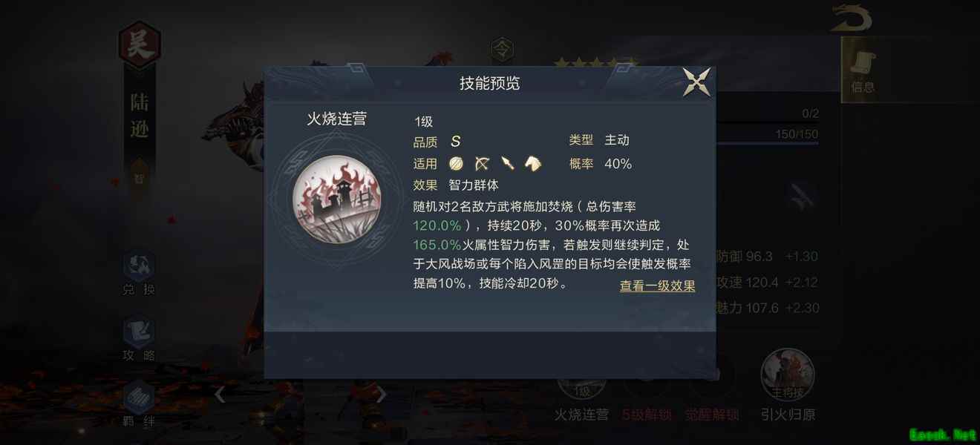This screenshot has height=445, width=980.
Task: Open the 羁绊 bonds icon
Action: 139,404
